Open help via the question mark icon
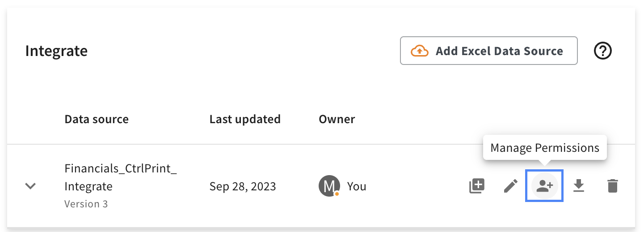Viewport: 644px width, 232px height. click(x=602, y=51)
